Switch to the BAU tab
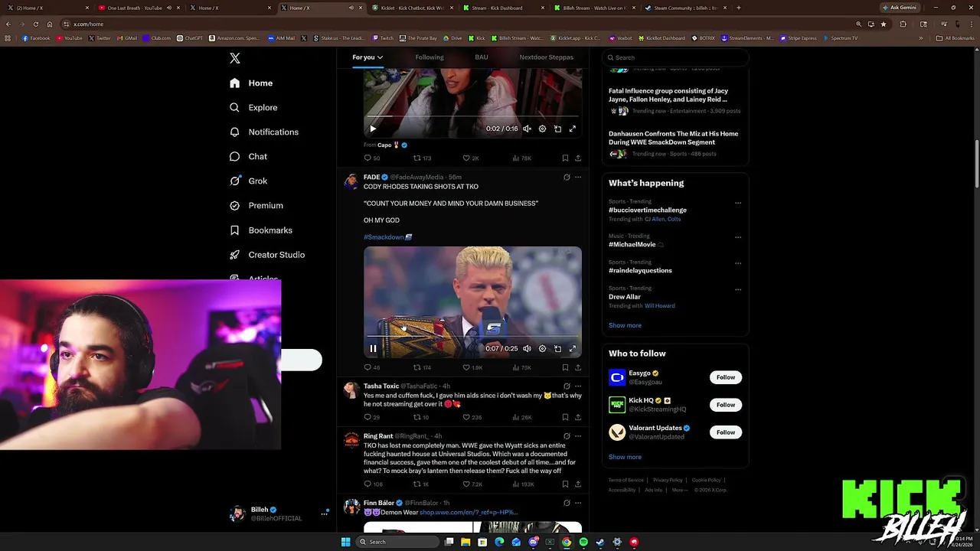This screenshot has width=980, height=551. click(x=482, y=57)
